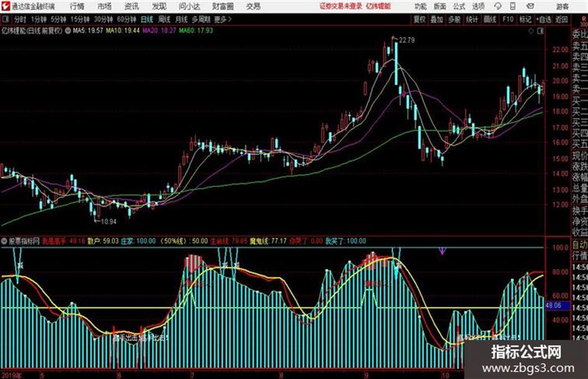Click the 10.94 low price label
This screenshot has height=379, width=588.
(x=108, y=222)
